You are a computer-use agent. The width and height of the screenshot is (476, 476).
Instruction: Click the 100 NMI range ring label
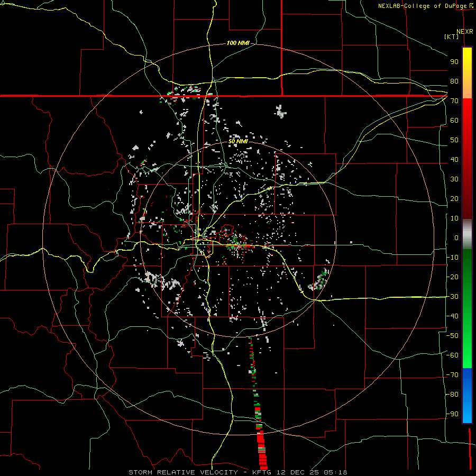click(x=238, y=43)
